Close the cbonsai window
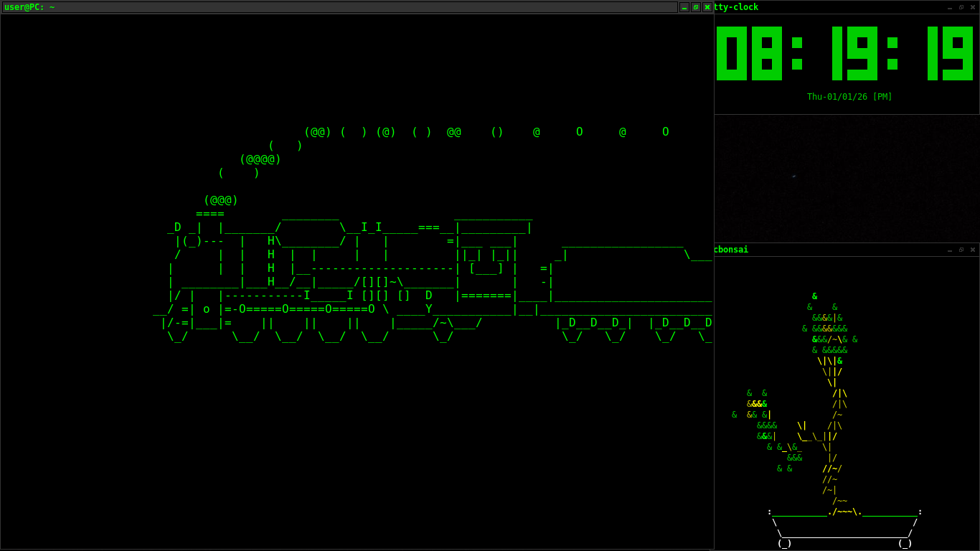Image resolution: width=980 pixels, height=551 pixels. click(x=973, y=250)
